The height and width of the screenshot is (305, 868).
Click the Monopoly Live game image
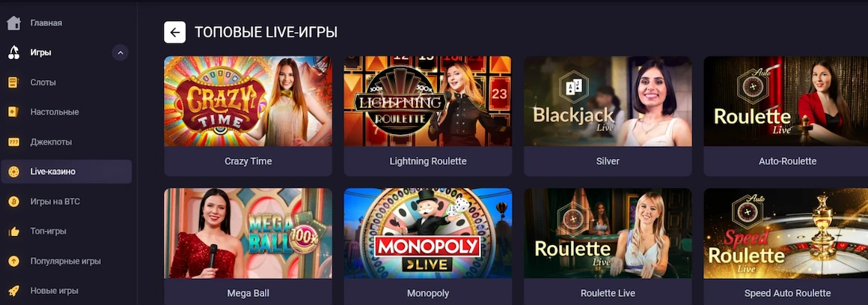pyautogui.click(x=428, y=234)
